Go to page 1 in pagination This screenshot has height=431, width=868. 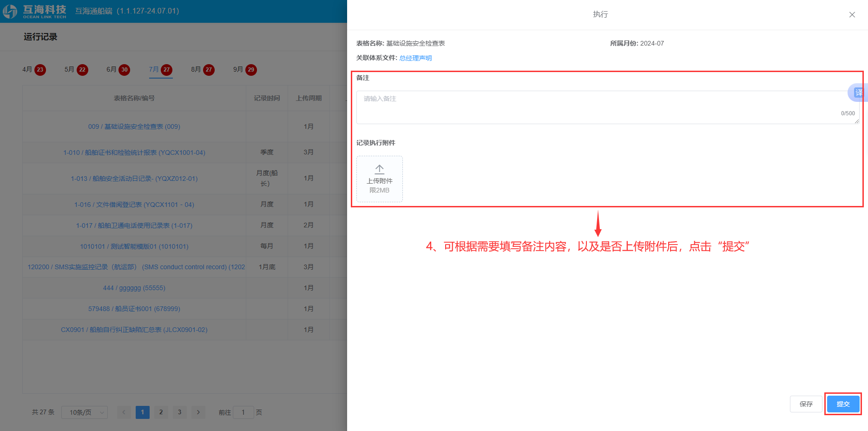tap(143, 412)
